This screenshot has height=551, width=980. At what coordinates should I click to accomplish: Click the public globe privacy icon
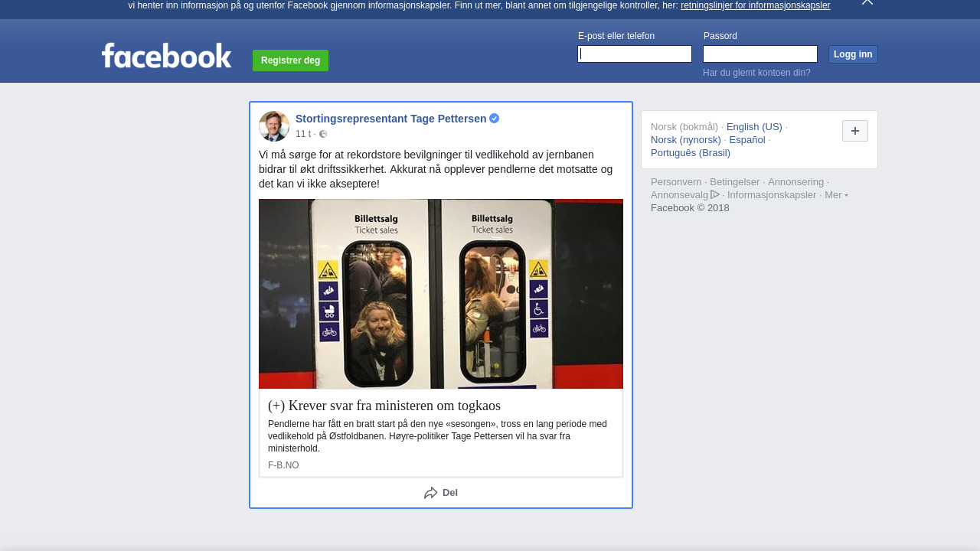(323, 134)
